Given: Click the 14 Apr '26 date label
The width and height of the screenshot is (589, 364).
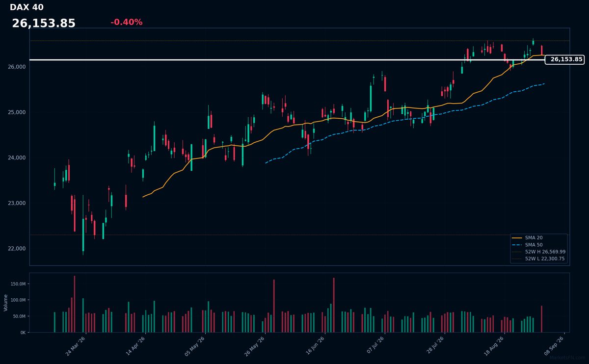Looking at the screenshot, I should [135, 345].
